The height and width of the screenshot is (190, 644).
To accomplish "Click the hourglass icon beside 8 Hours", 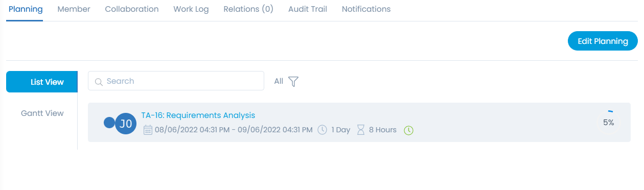I will tap(361, 130).
